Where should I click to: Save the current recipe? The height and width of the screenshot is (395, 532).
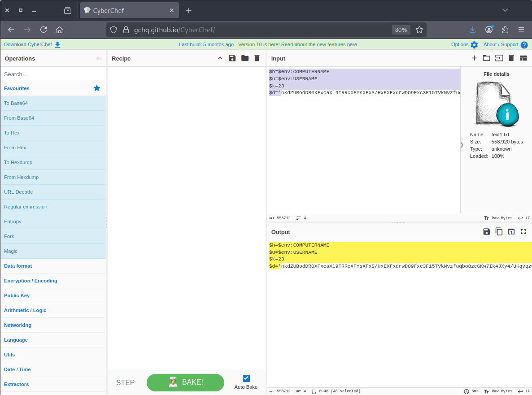click(x=232, y=58)
